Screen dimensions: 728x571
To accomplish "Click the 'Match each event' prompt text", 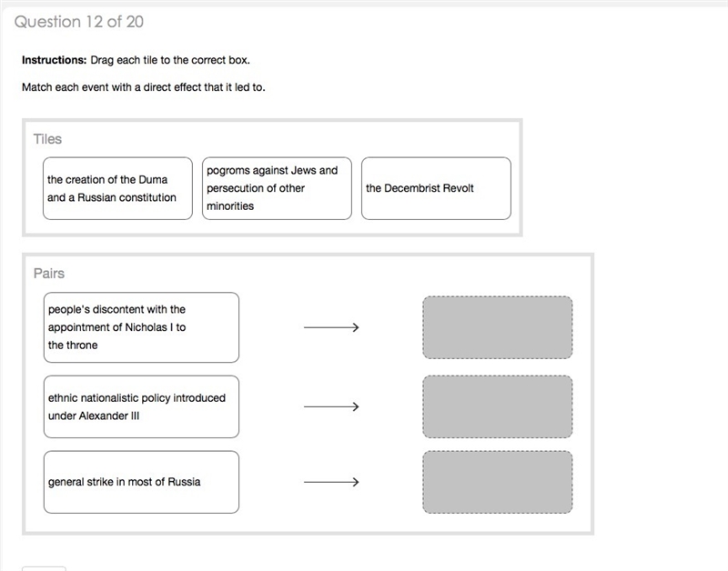I will click(144, 87).
